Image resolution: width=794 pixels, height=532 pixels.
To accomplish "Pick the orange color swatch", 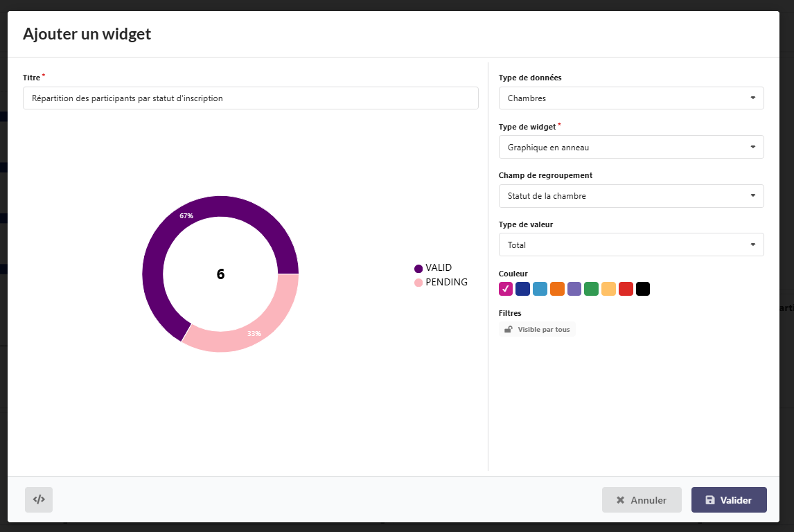I will (557, 289).
